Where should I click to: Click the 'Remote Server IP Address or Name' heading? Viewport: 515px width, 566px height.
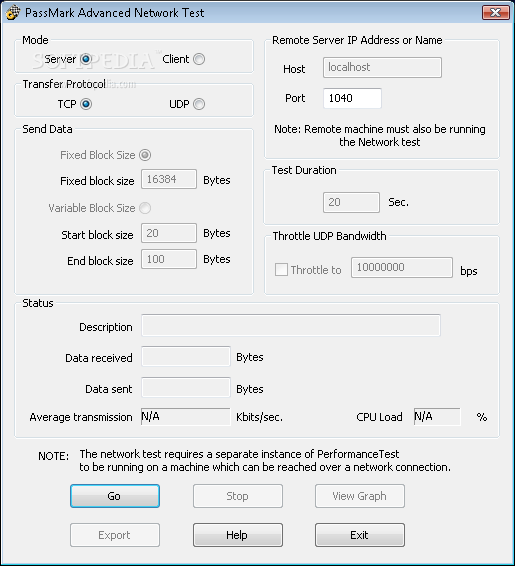coord(357,40)
